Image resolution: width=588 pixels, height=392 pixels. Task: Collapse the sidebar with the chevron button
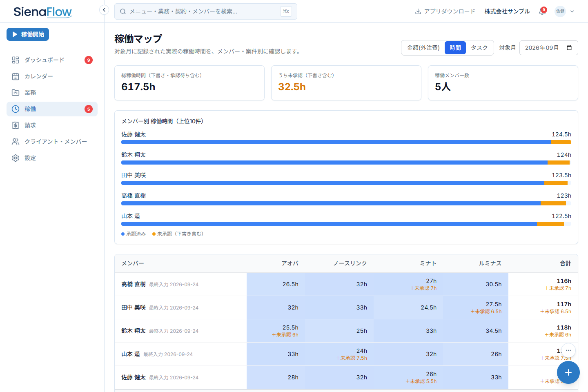tap(104, 10)
